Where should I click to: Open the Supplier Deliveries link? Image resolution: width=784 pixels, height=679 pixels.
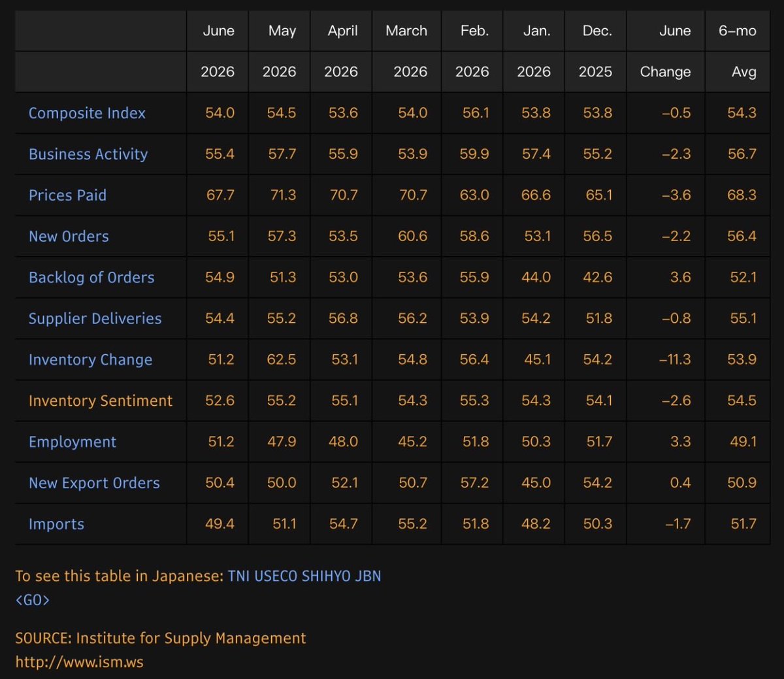(x=95, y=319)
